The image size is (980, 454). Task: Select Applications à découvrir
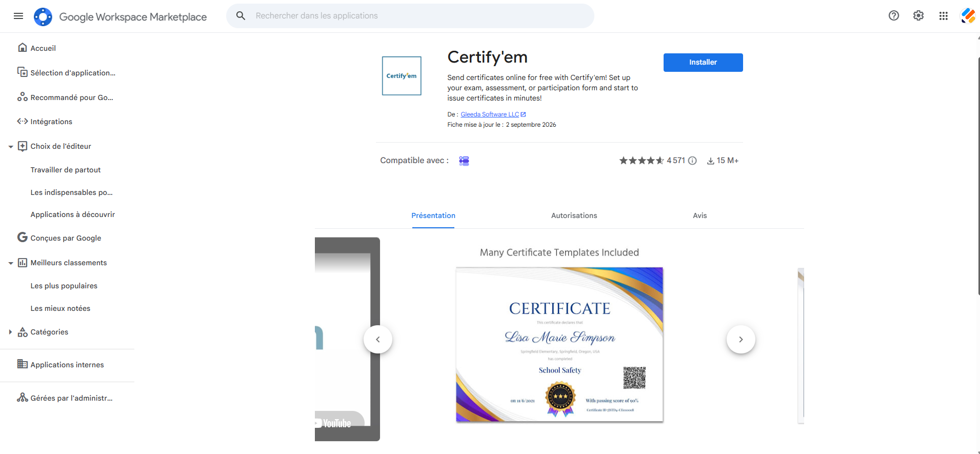pyautogui.click(x=72, y=214)
